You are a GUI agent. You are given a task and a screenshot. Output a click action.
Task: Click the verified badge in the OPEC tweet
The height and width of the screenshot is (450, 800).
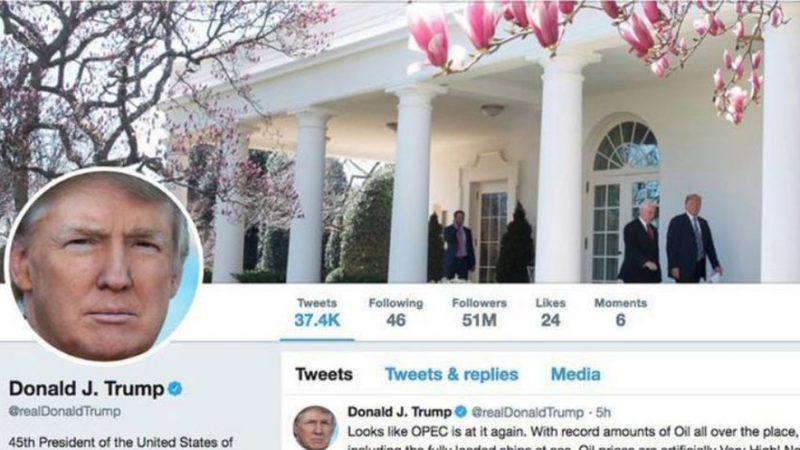(x=461, y=411)
